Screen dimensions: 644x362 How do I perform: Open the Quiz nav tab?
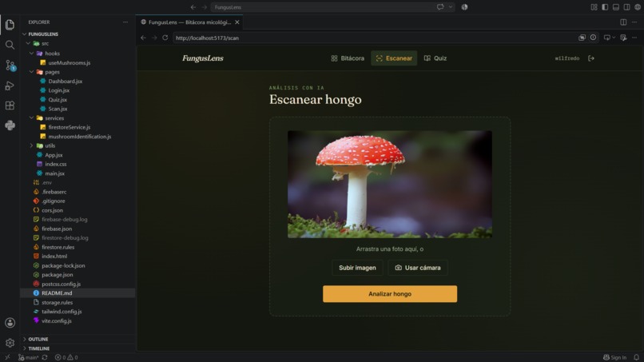(x=435, y=58)
